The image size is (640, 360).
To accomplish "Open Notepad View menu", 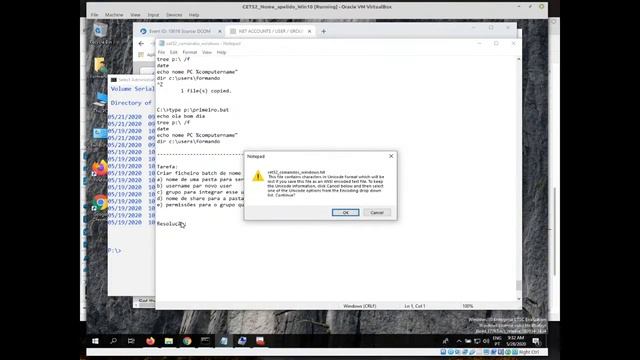I will [x=207, y=52].
